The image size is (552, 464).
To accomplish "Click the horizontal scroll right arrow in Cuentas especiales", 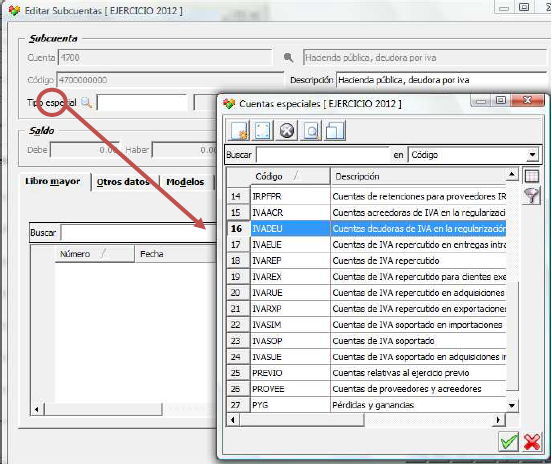I will coord(498,420).
